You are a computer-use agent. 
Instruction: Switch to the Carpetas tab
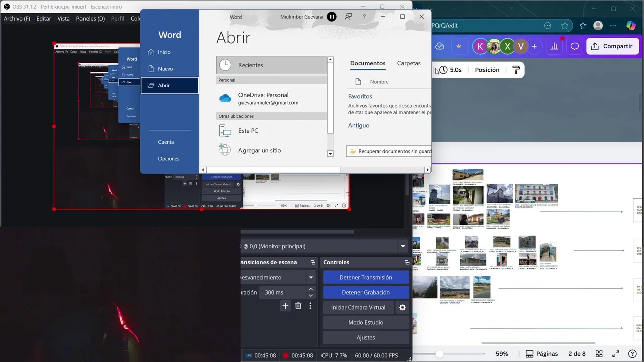pyautogui.click(x=409, y=63)
